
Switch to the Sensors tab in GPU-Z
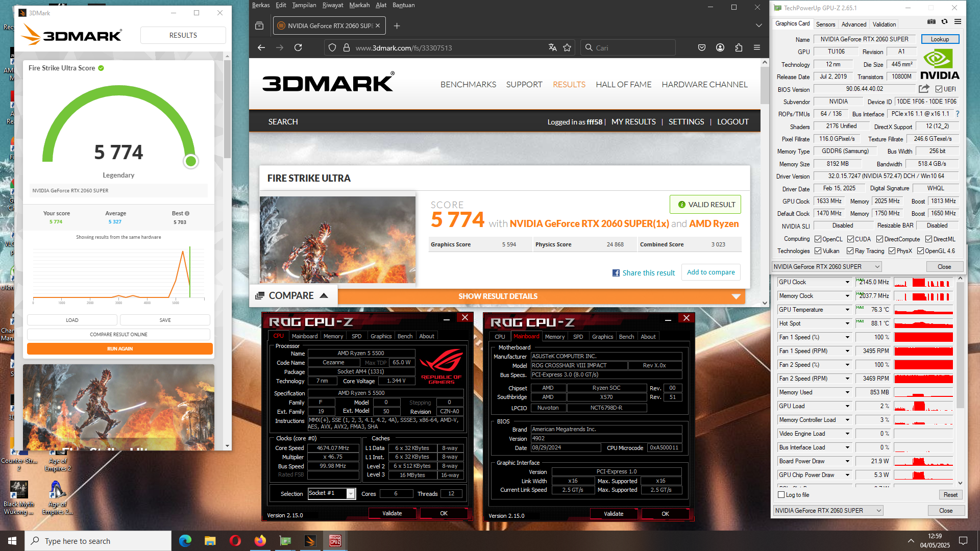pyautogui.click(x=825, y=24)
